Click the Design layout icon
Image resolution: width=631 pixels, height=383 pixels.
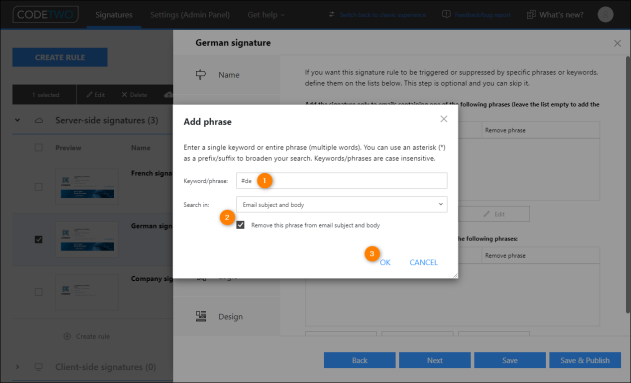click(201, 316)
